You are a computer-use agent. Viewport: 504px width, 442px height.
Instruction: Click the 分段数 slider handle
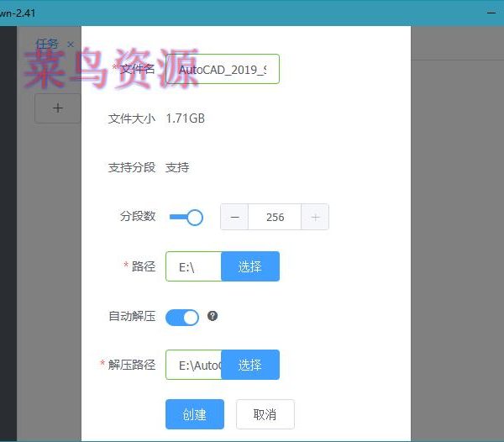point(195,217)
